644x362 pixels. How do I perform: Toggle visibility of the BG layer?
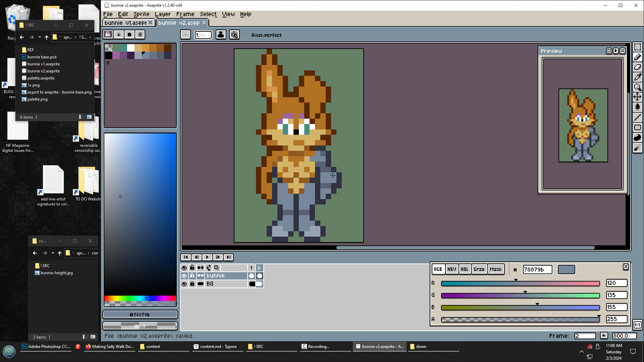point(184,284)
